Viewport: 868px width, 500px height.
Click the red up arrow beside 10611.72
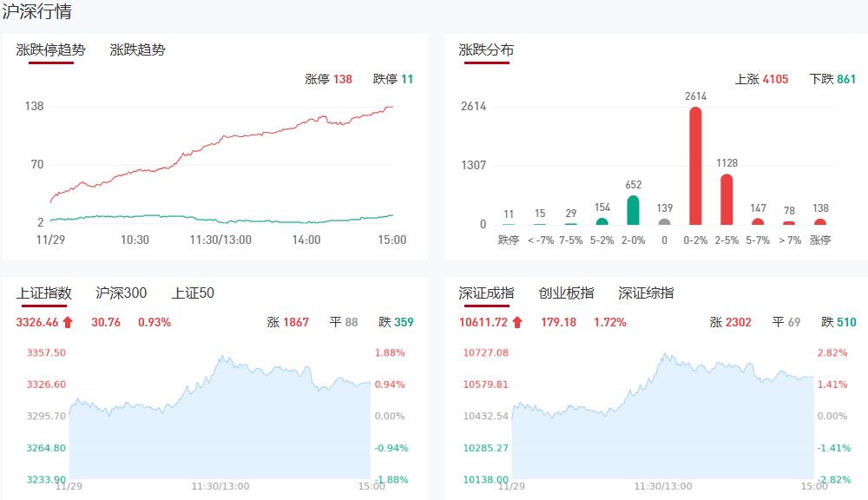pyautogui.click(x=517, y=322)
